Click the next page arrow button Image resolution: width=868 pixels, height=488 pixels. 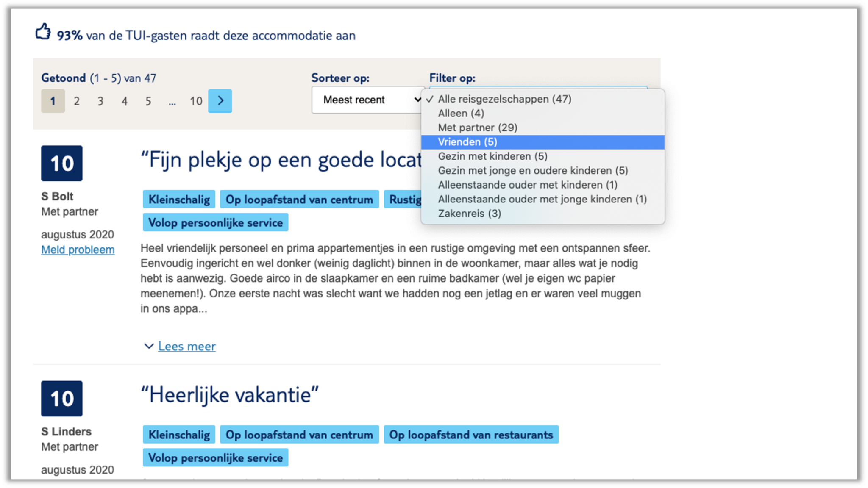220,101
